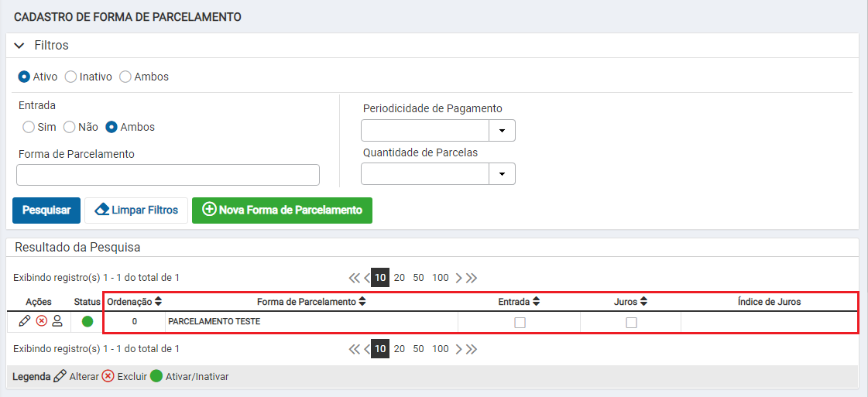Click Nova Forma de Parcelamento button
This screenshot has width=868, height=397.
[x=283, y=210]
